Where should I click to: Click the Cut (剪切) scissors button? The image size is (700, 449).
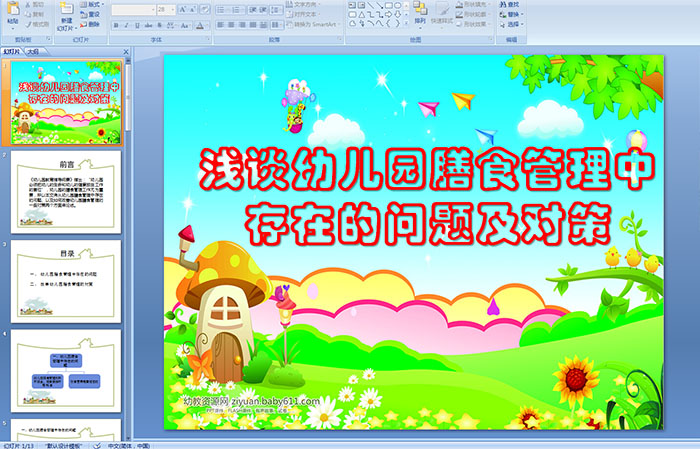(34, 4)
